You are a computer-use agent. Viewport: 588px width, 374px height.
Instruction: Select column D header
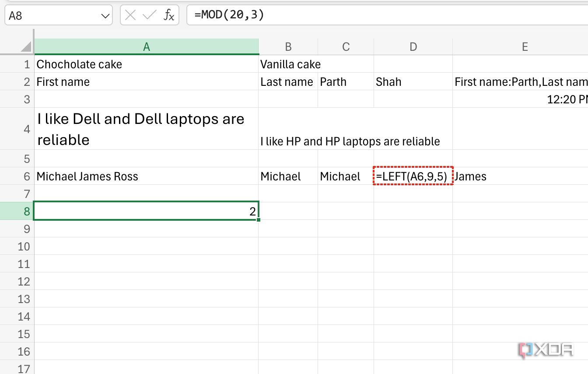(x=413, y=47)
